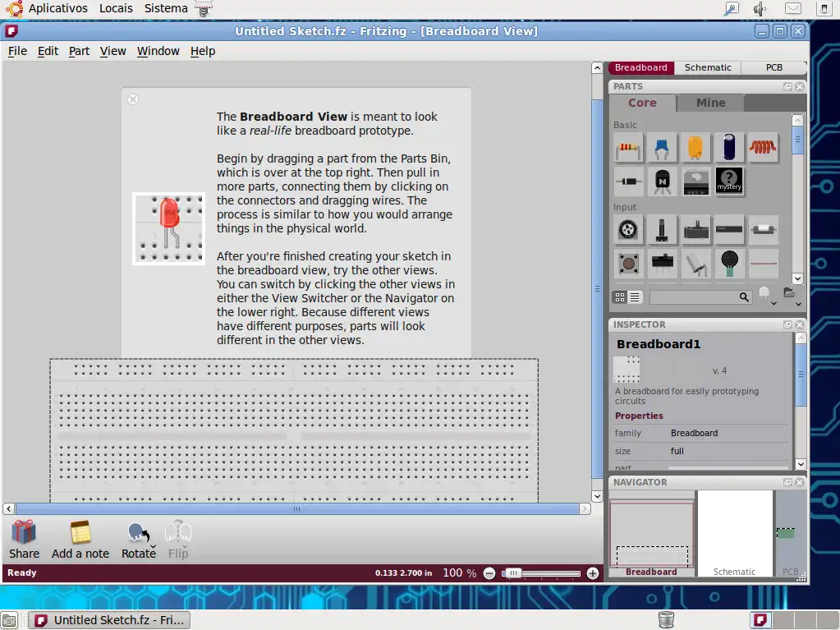Click the Breadboard thumbnail in Navigator
840x630 pixels.
point(651,535)
